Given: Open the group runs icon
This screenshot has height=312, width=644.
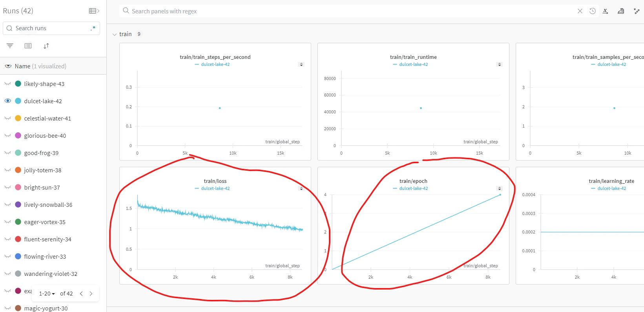Looking at the screenshot, I should click(x=28, y=46).
